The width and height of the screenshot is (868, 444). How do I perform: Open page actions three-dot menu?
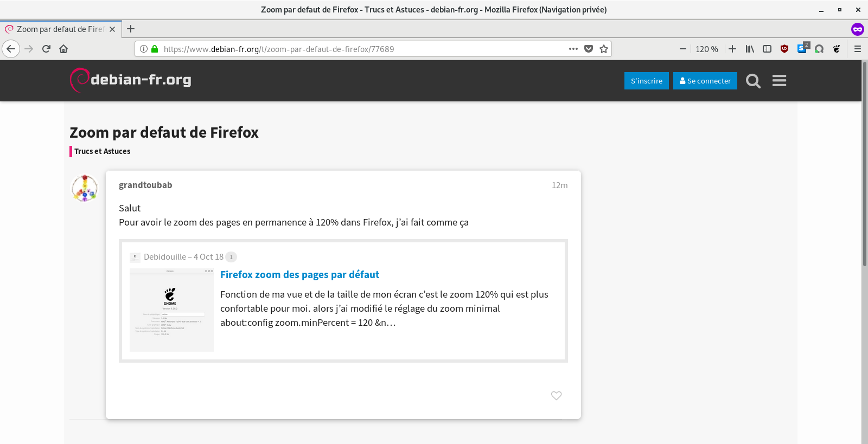tap(573, 49)
